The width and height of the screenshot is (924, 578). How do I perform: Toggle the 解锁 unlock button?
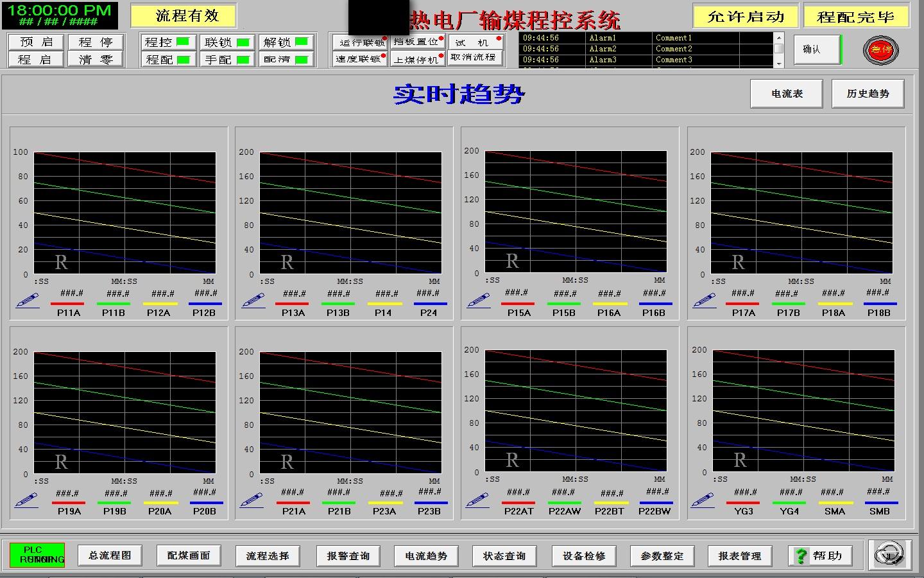point(286,42)
